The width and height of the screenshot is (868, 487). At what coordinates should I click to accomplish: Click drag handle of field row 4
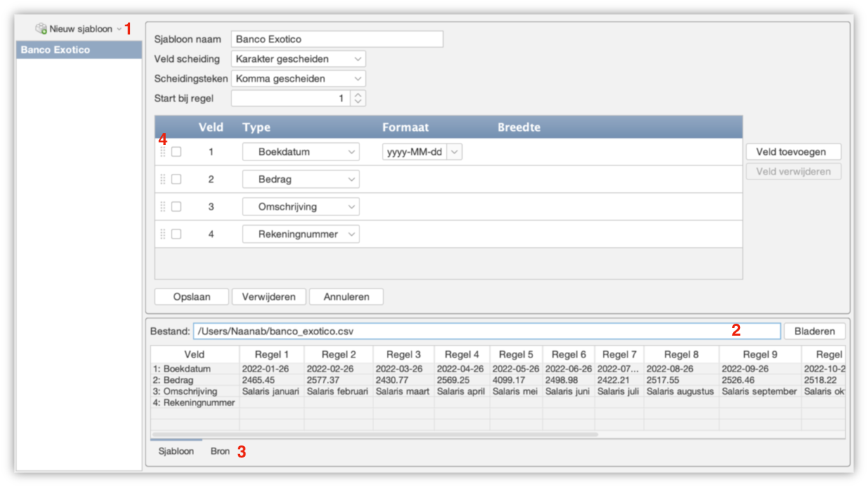pyautogui.click(x=163, y=234)
